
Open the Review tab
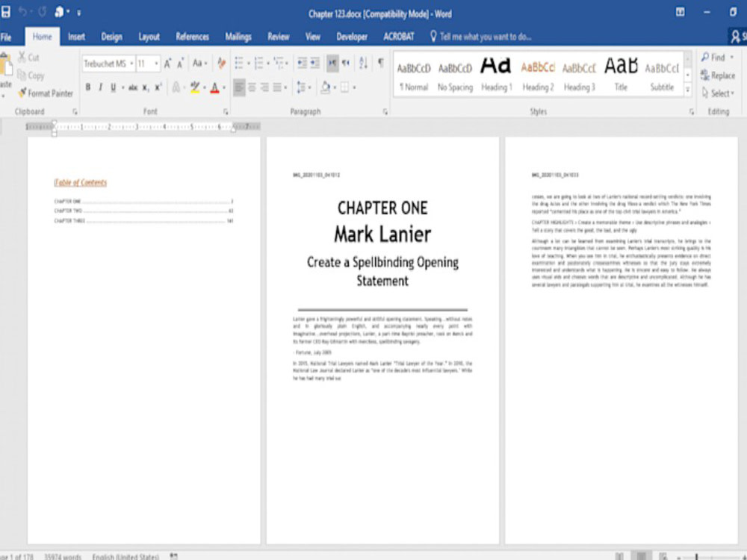(x=278, y=37)
